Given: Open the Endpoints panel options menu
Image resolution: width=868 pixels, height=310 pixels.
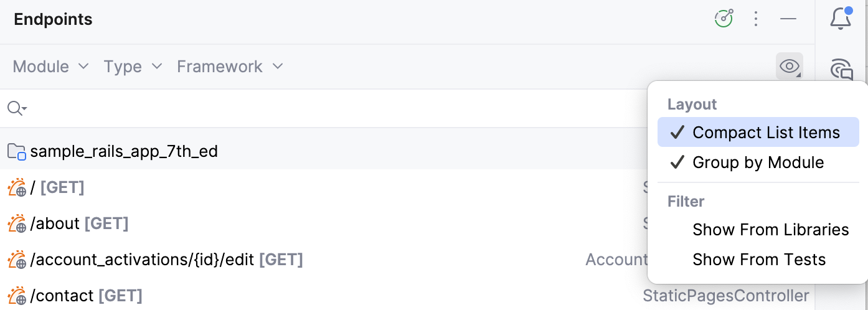Looking at the screenshot, I should pos(756,19).
